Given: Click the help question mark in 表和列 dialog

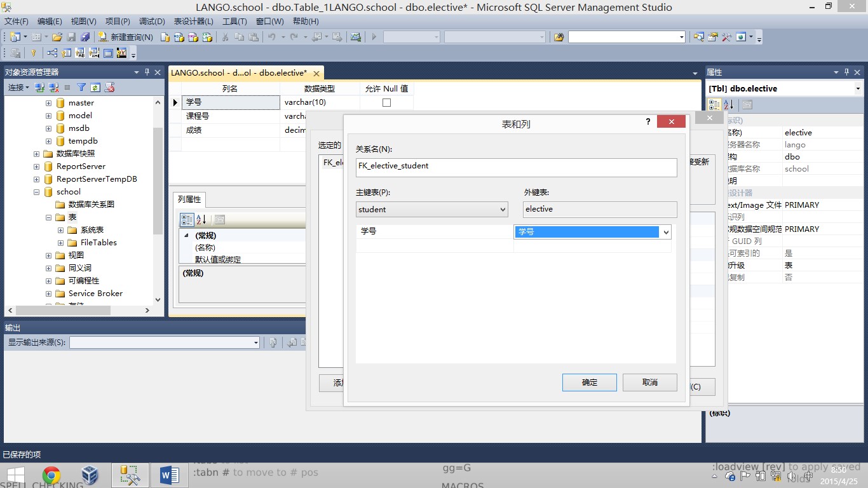Looking at the screenshot, I should coord(648,122).
